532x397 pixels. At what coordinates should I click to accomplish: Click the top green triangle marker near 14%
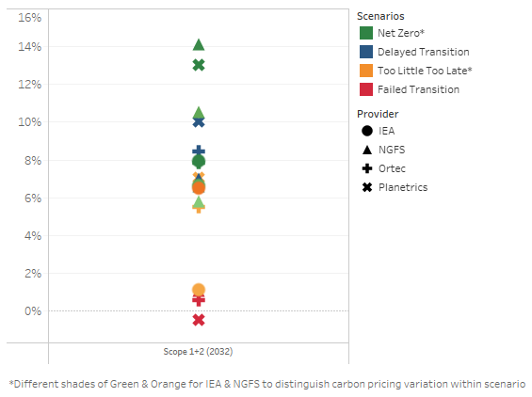point(199,45)
